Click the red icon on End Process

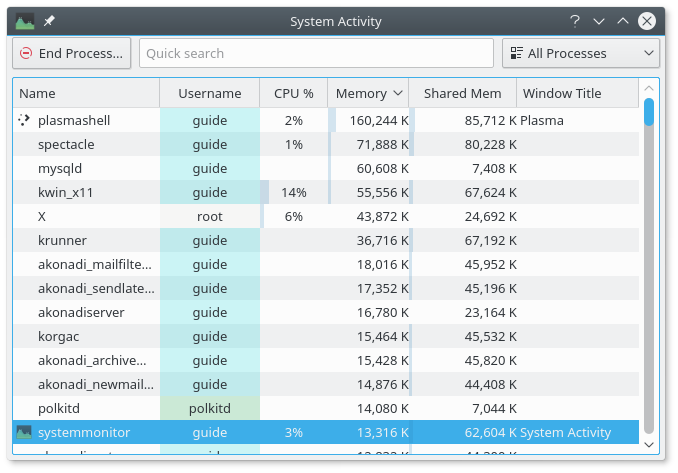[x=26, y=53]
